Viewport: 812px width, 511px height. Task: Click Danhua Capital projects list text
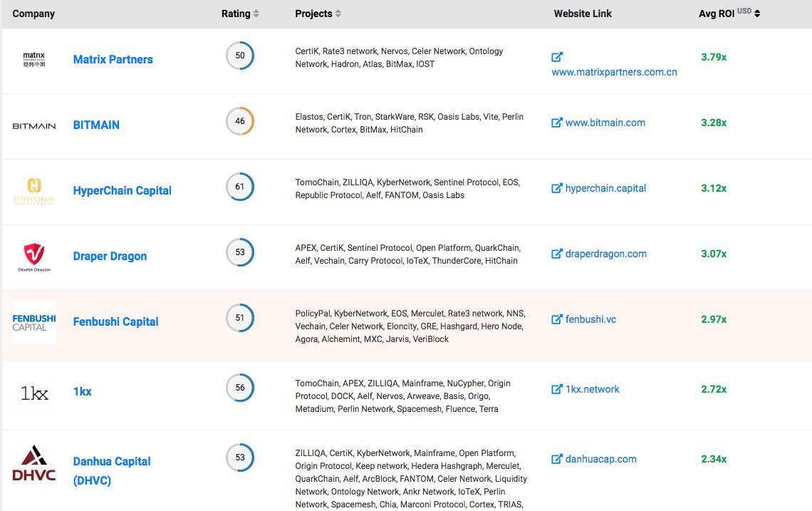click(411, 479)
